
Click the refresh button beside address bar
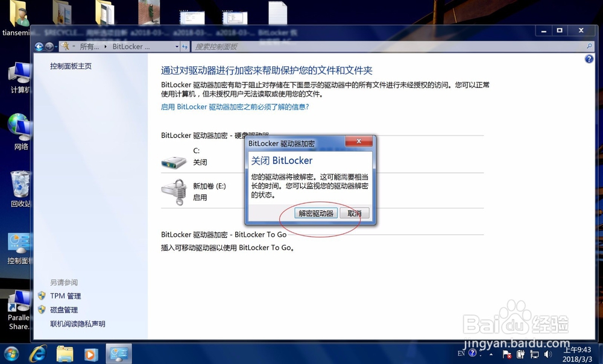[185, 46]
